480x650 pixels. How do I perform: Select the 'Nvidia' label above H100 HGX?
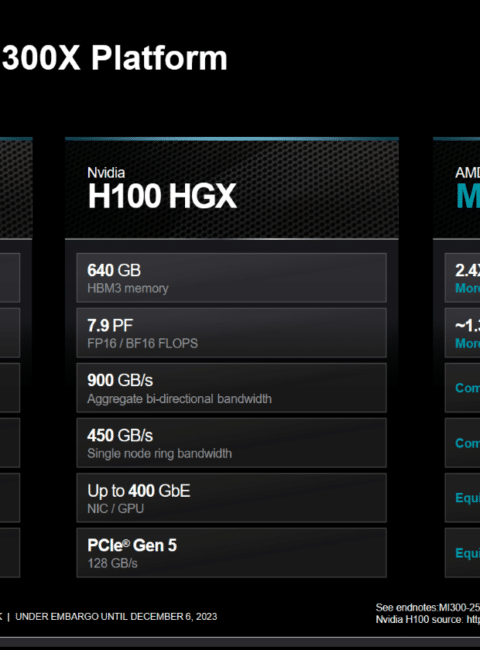pyautogui.click(x=106, y=173)
